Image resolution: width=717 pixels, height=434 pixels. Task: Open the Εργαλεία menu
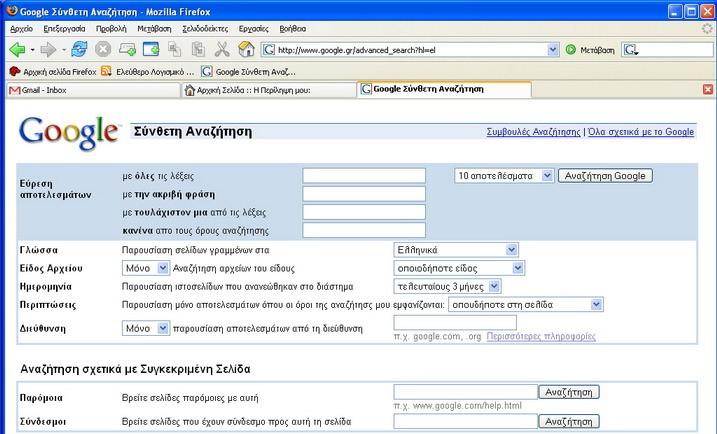click(254, 28)
